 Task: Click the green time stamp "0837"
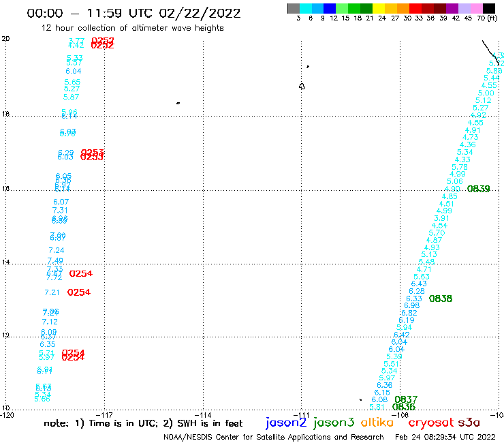point(406,399)
